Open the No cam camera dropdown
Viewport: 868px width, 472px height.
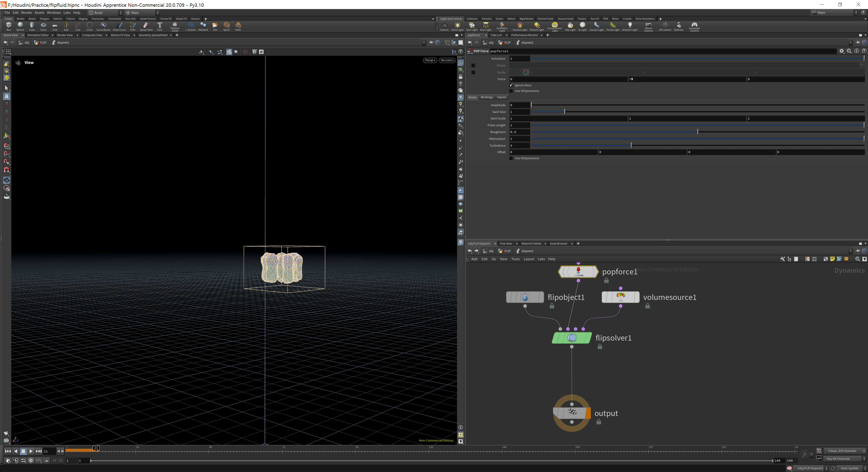447,60
